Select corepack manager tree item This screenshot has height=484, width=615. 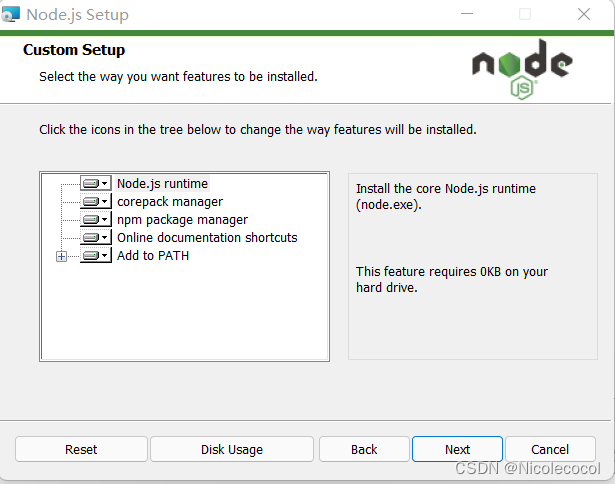coord(169,202)
